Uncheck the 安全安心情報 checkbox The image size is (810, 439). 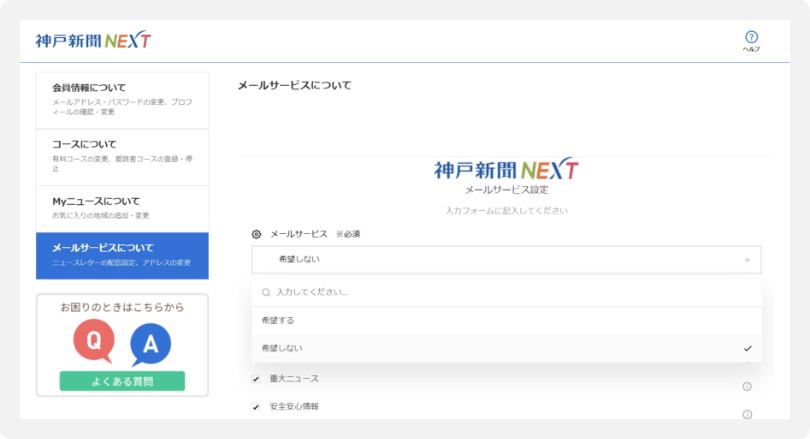tap(256, 406)
